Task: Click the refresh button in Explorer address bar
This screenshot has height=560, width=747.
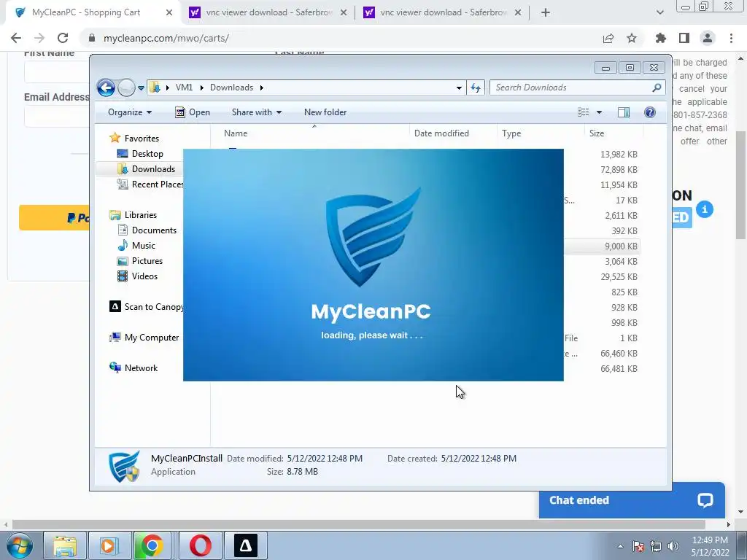Action: pos(476,87)
